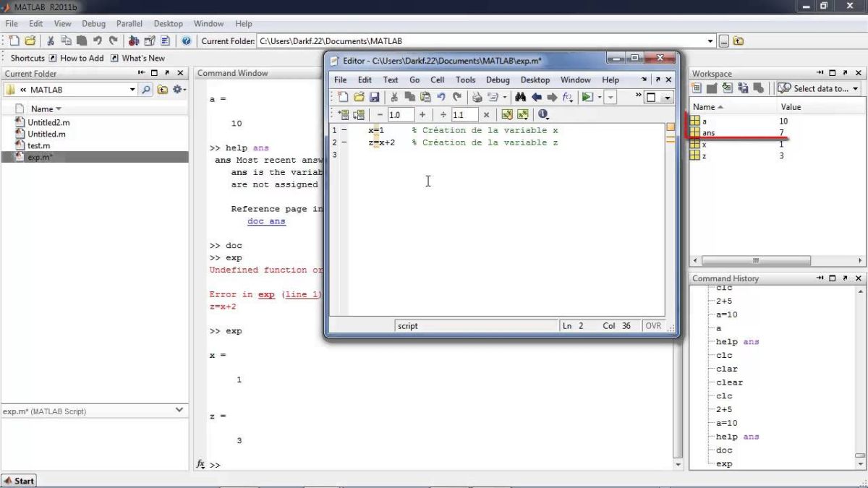
Task: Click the Import data icon in Workspace toolbar
Action: pyautogui.click(x=727, y=88)
